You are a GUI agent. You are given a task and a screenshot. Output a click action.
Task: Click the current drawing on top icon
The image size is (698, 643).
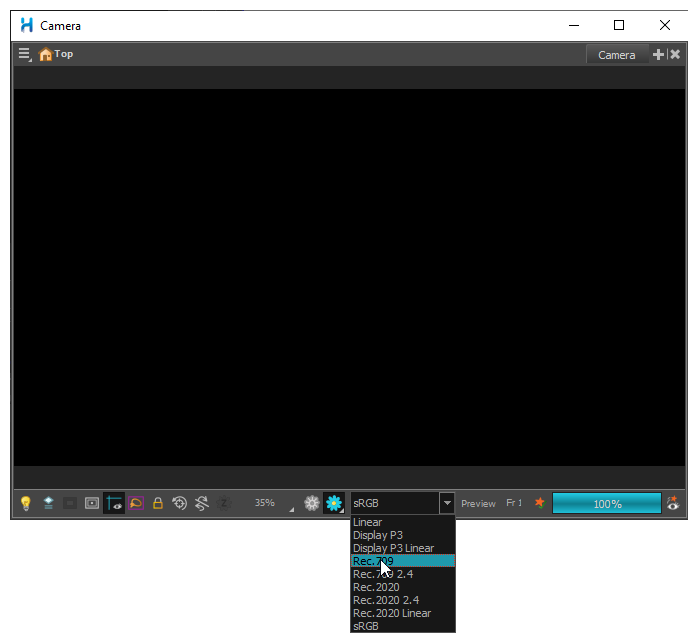[48, 504]
